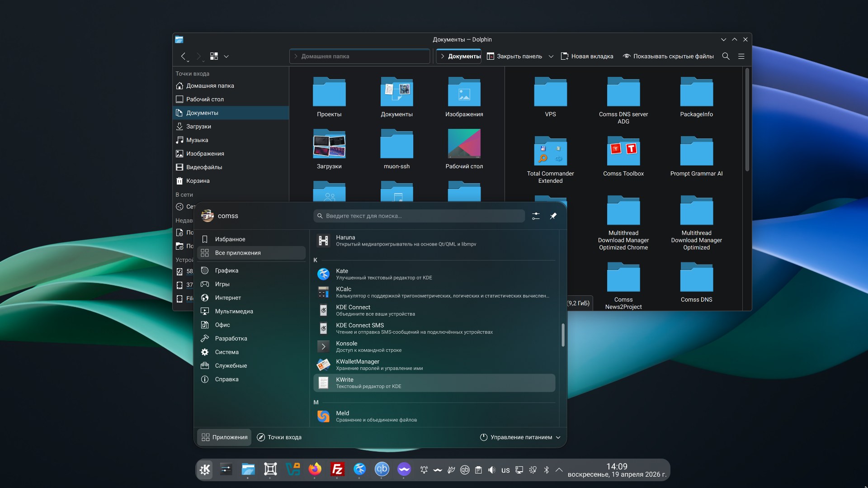The width and height of the screenshot is (868, 488).
Task: Open qBittorrent from the taskbar
Action: [382, 469]
